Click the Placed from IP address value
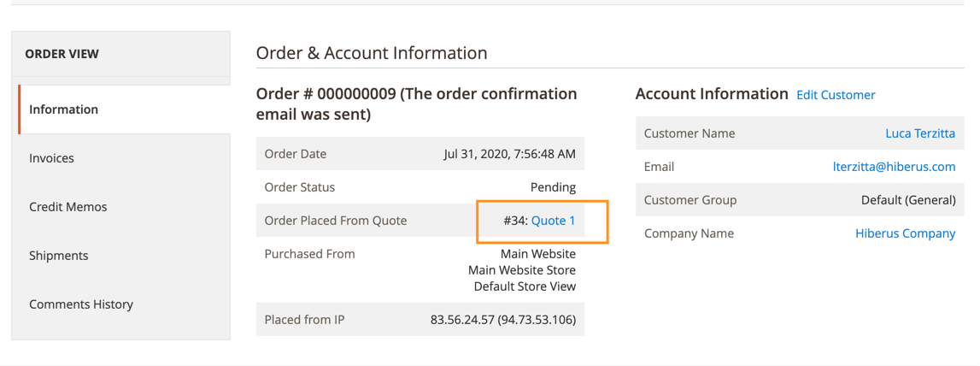Image resolution: width=980 pixels, height=366 pixels. pyautogui.click(x=503, y=320)
